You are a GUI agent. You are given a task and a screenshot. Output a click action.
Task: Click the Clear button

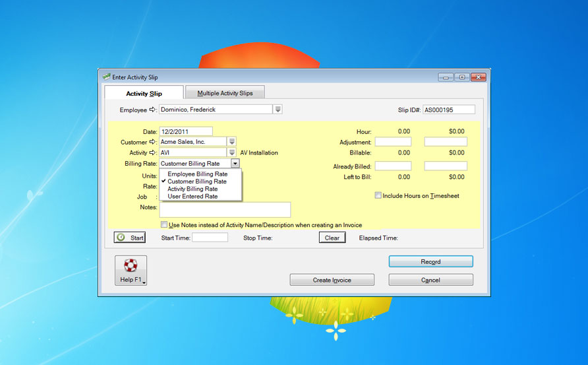pos(332,238)
